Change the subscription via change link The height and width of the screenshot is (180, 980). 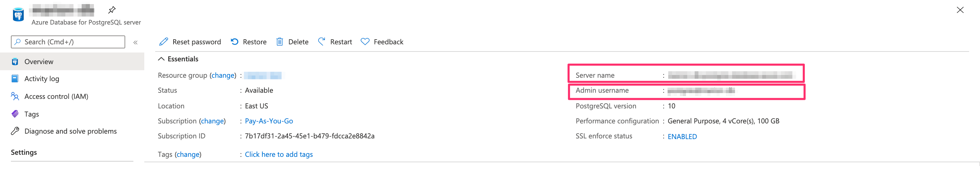pyautogui.click(x=212, y=121)
